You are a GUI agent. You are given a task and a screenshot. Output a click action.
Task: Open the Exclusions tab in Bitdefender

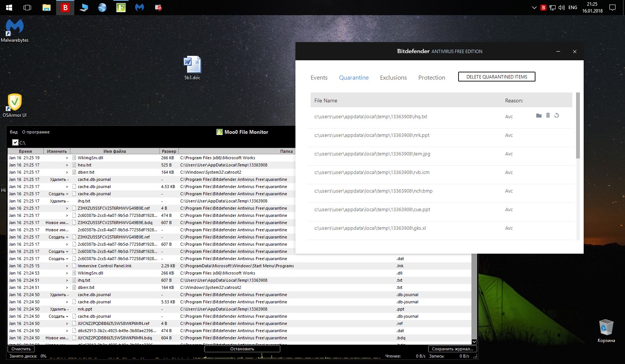coord(393,78)
